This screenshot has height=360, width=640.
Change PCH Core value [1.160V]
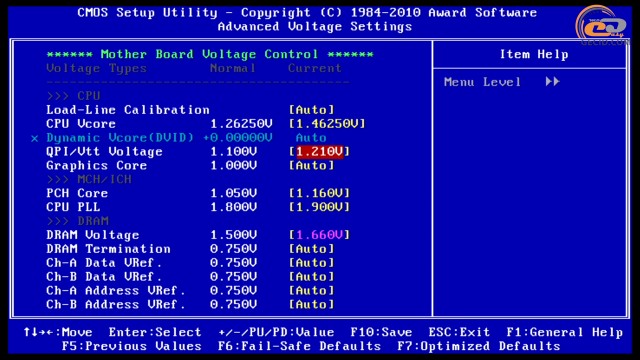click(320, 193)
